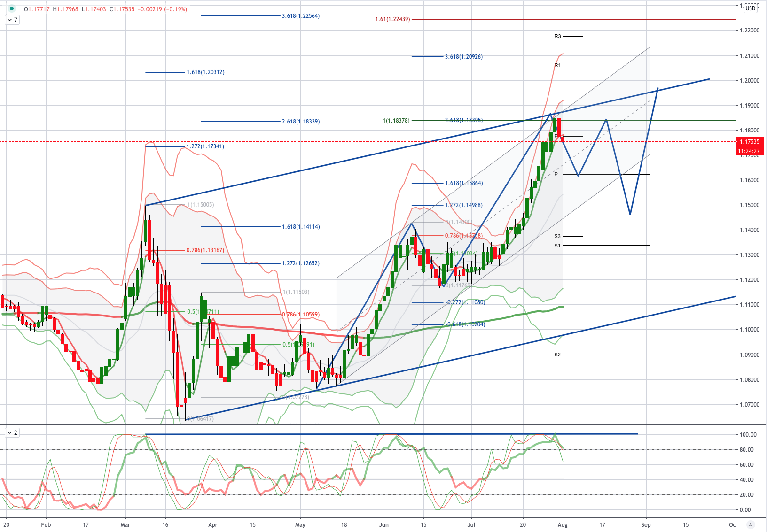Click the 0.00 tick on oscillator scale
The width and height of the screenshot is (767, 532).
pyautogui.click(x=745, y=510)
